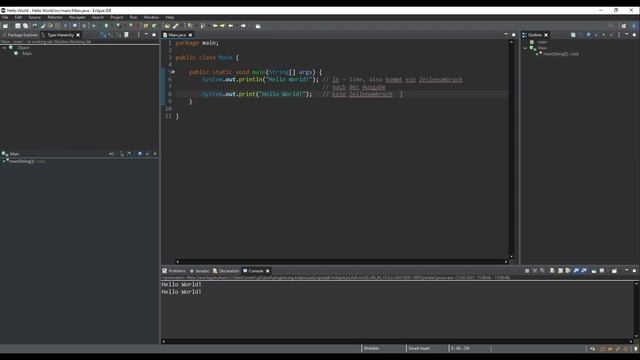Click the Open Perspective icon

tap(623, 26)
